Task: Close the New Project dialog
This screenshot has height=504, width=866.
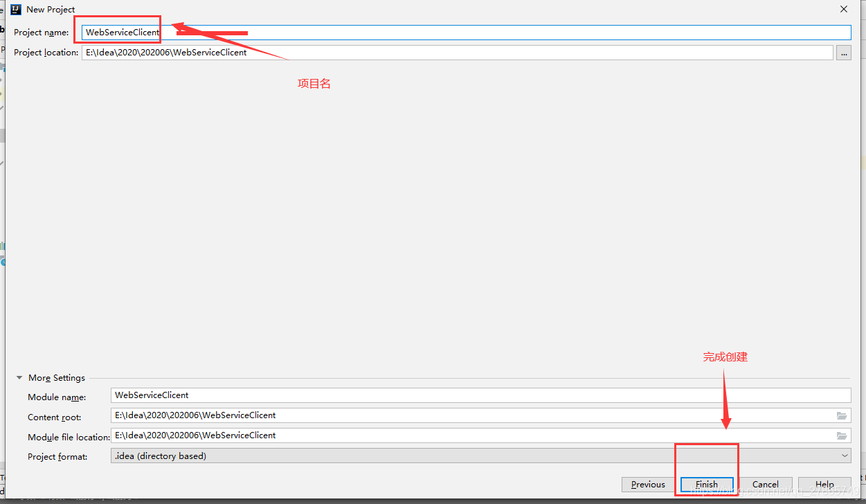Action: tap(843, 9)
